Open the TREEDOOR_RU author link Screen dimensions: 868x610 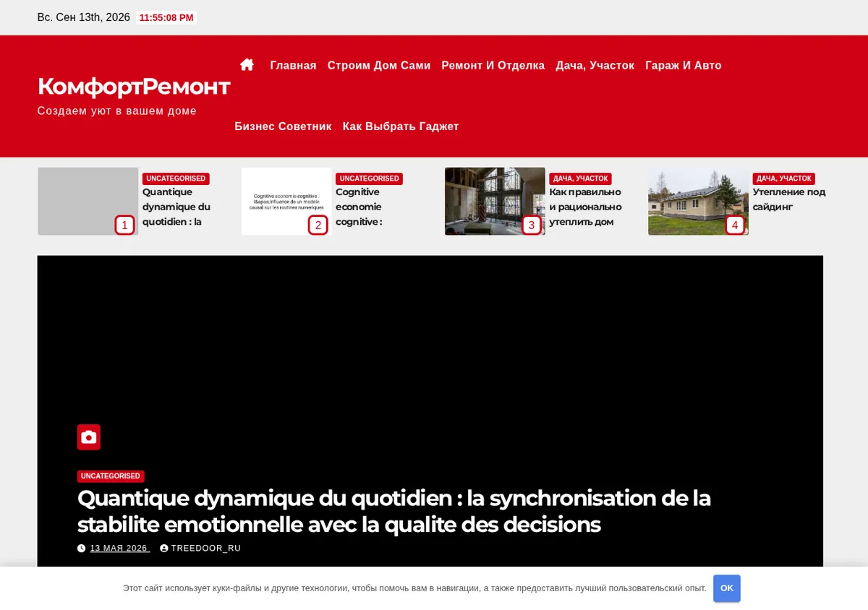pos(205,549)
